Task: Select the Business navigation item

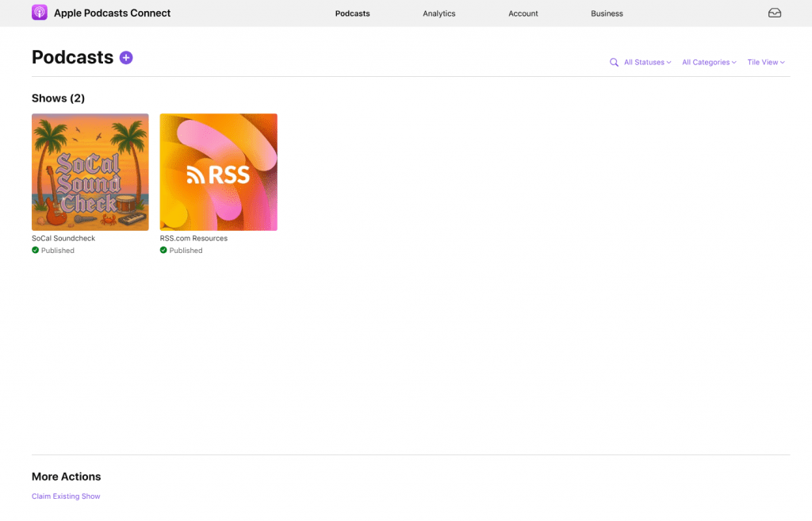Action: coord(607,13)
